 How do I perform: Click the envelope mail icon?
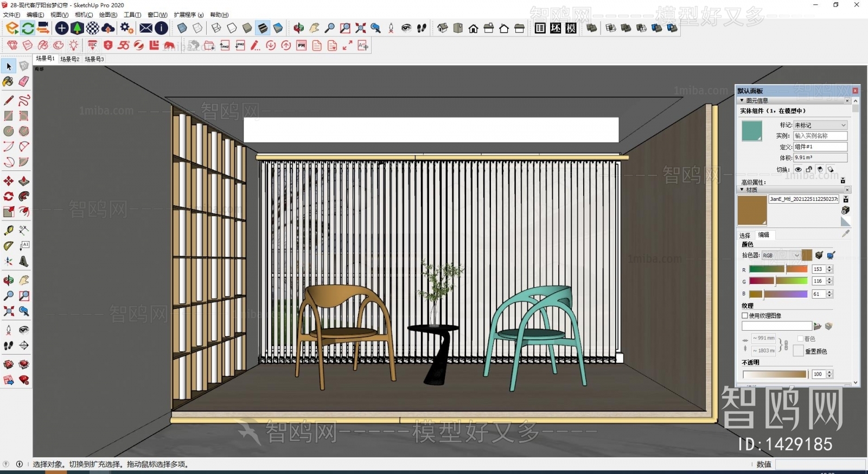pos(146,28)
